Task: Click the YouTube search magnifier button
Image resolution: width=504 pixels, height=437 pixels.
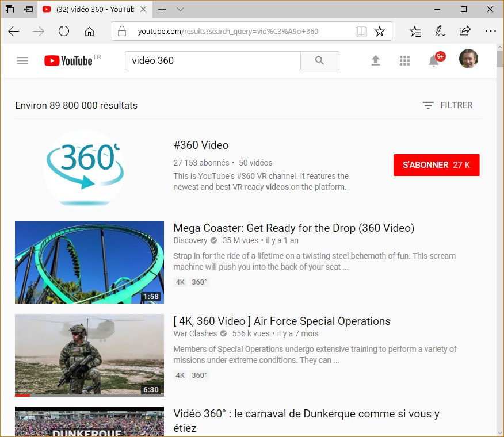Action: coord(319,60)
